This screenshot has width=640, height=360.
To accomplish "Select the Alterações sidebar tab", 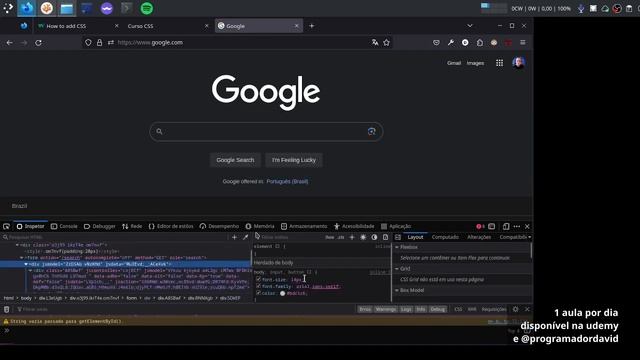I will [479, 237].
